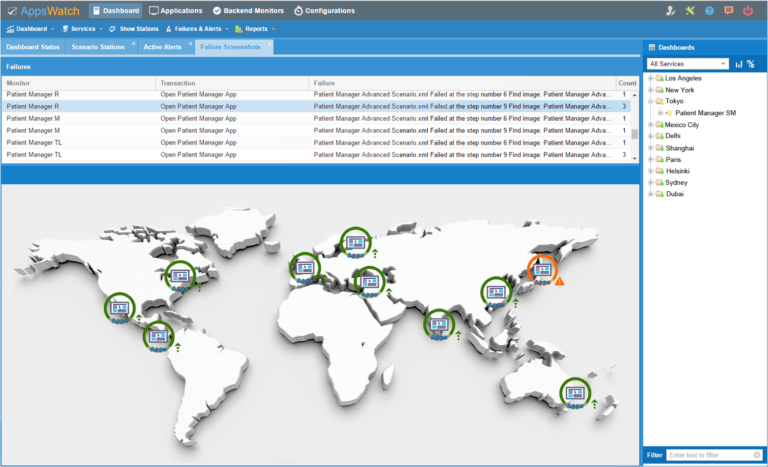Click the AppsWatch logo
The height and width of the screenshot is (467, 768).
coord(44,11)
